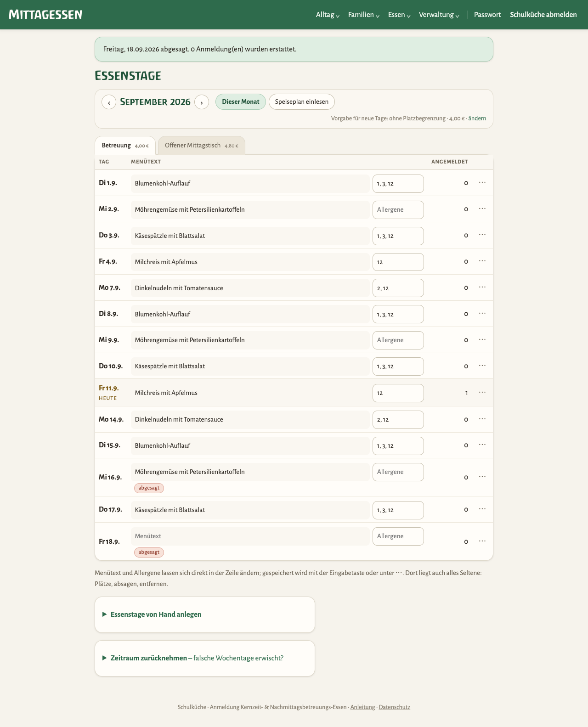This screenshot has height=727, width=588.
Task: Open the row menu for Mi 16.9.
Action: pos(482,477)
